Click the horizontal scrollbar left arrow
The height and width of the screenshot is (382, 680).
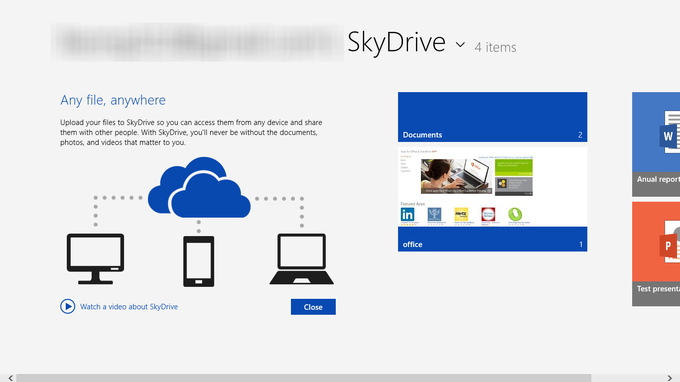tap(10, 378)
